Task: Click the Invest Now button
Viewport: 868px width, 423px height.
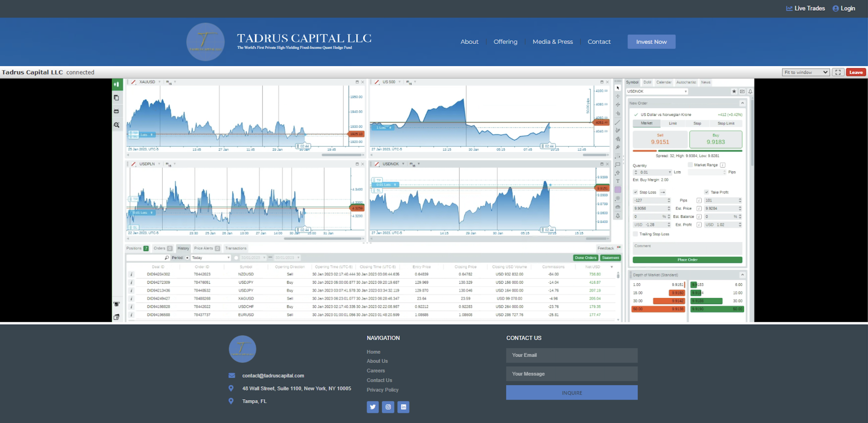Action: [x=651, y=42]
